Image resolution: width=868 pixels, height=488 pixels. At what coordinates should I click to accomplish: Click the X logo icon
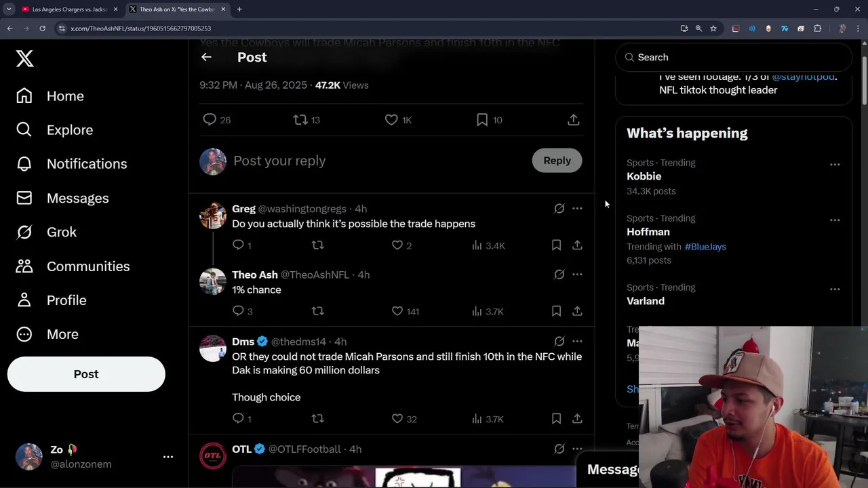pos(25,58)
